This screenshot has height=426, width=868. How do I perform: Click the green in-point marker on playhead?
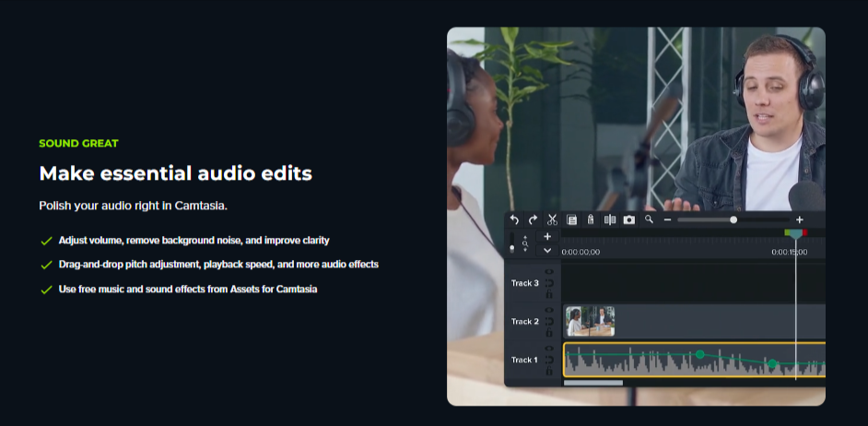pos(787,232)
